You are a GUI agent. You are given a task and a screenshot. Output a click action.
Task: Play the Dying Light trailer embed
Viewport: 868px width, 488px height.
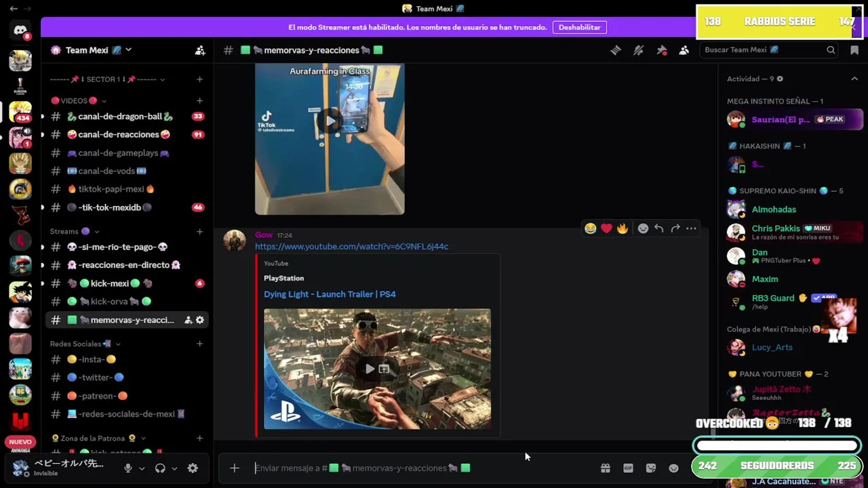click(370, 369)
